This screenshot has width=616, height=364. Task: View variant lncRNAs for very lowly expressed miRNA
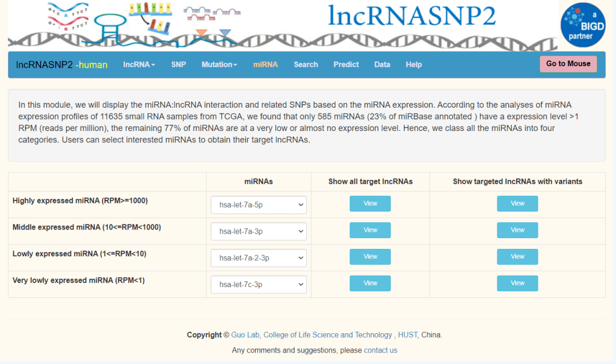coord(517,283)
